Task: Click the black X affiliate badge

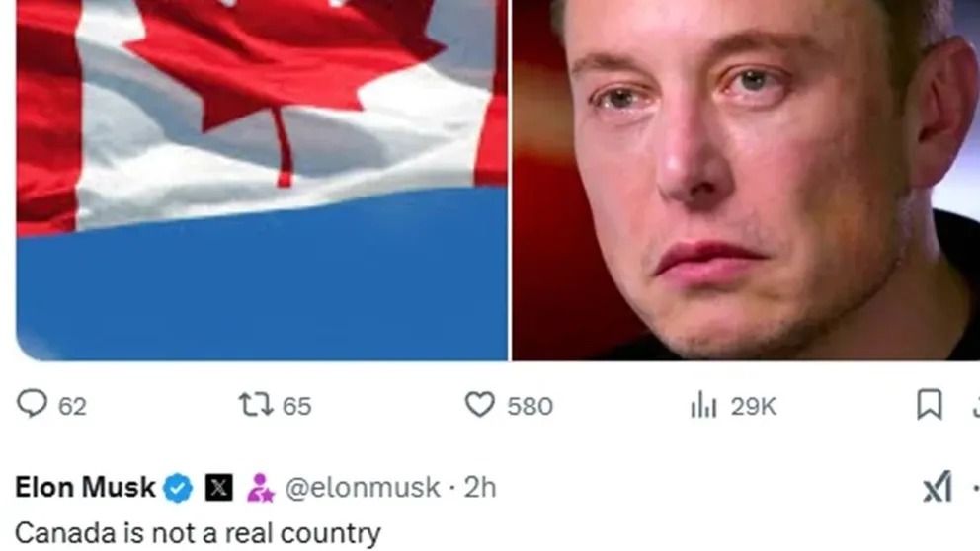Action: tap(218, 488)
